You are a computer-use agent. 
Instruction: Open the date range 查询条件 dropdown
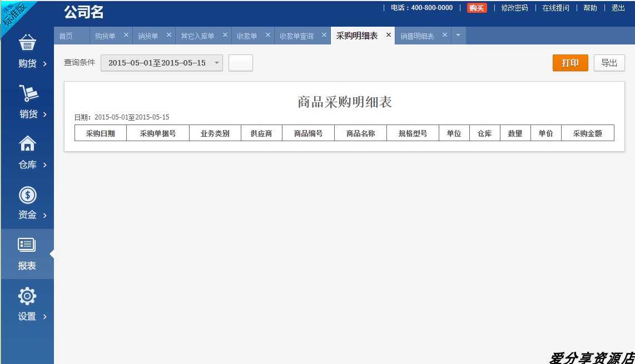(x=162, y=63)
